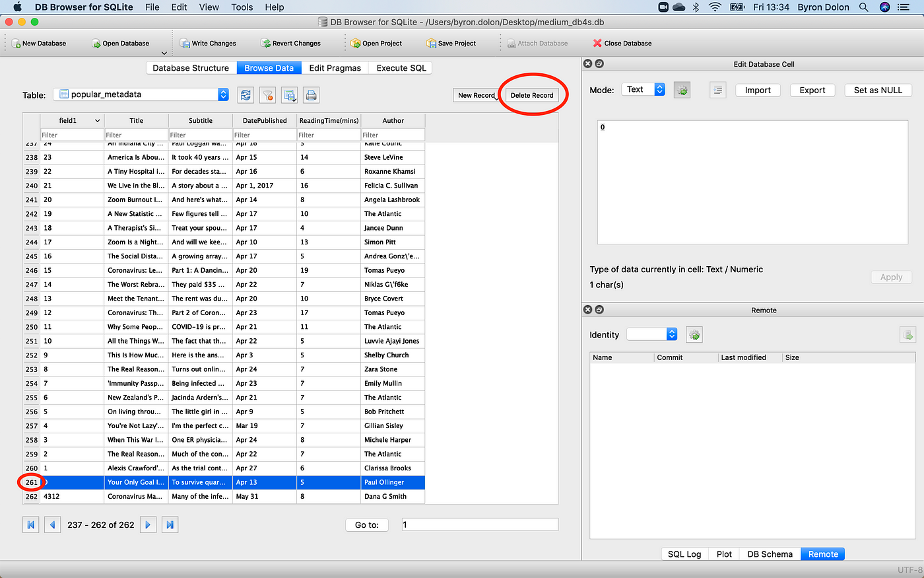The width and height of the screenshot is (924, 578).
Task: Go to the next page of records
Action: coord(148,524)
